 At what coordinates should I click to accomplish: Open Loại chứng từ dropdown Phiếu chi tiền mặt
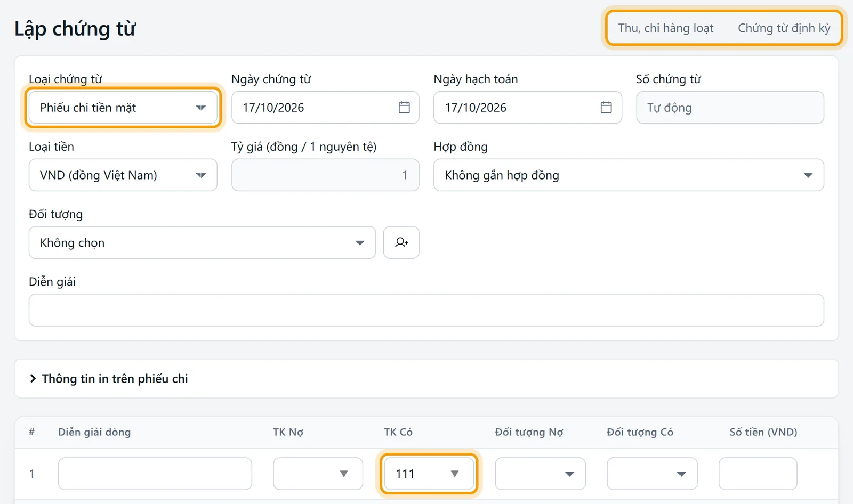123,108
